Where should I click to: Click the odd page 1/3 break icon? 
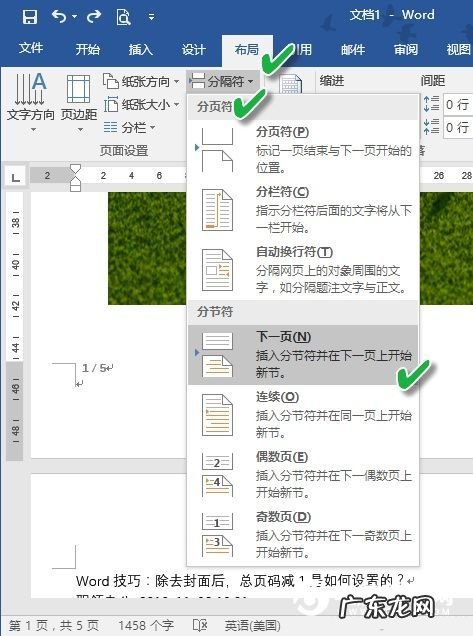tap(217, 535)
